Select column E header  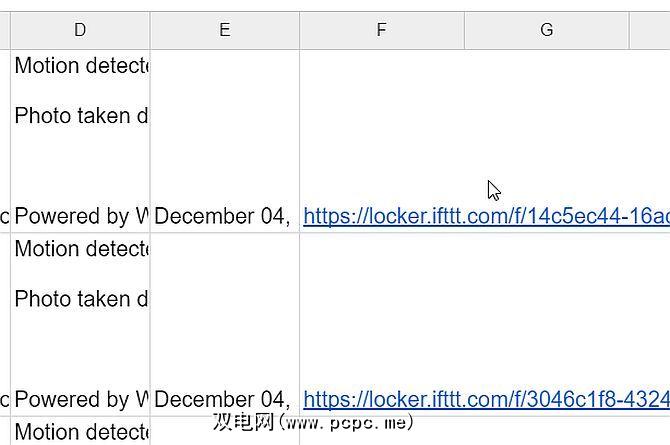224,30
